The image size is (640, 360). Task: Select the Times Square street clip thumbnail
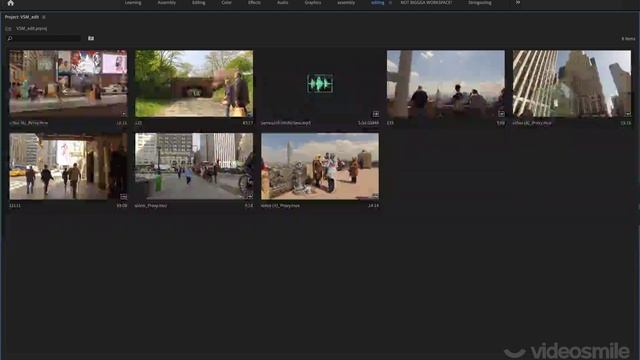pos(68,84)
